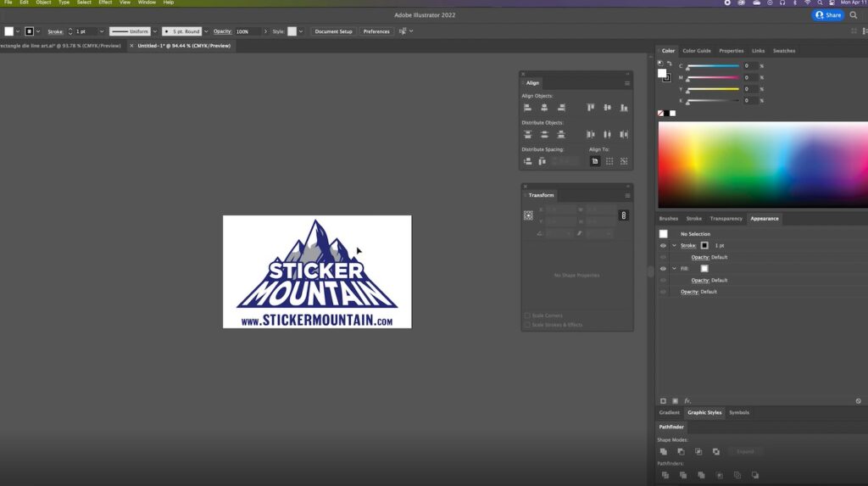Viewport: 868px width, 486px height.
Task: Click the Merge pathfinder icon
Action: coord(701,475)
